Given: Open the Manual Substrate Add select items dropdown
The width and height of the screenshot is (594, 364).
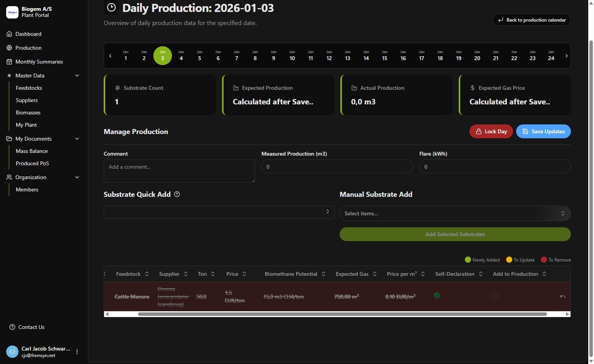Looking at the screenshot, I should [455, 213].
